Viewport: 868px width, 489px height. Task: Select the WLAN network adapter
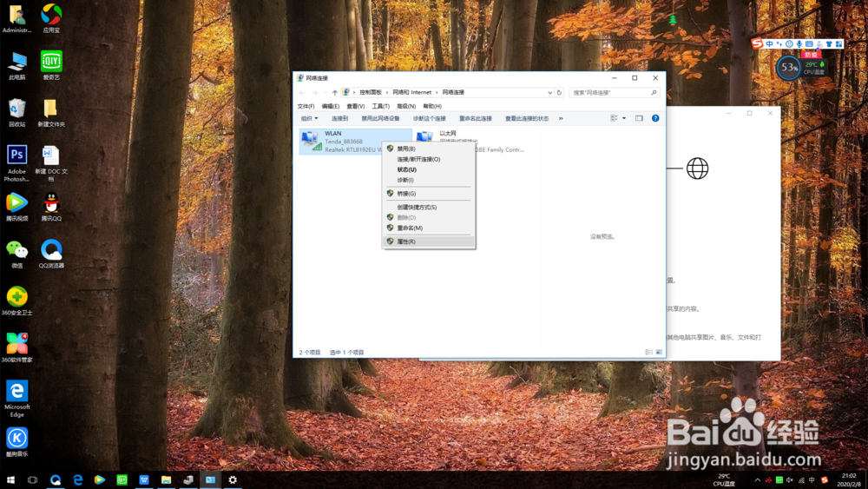[x=355, y=142]
